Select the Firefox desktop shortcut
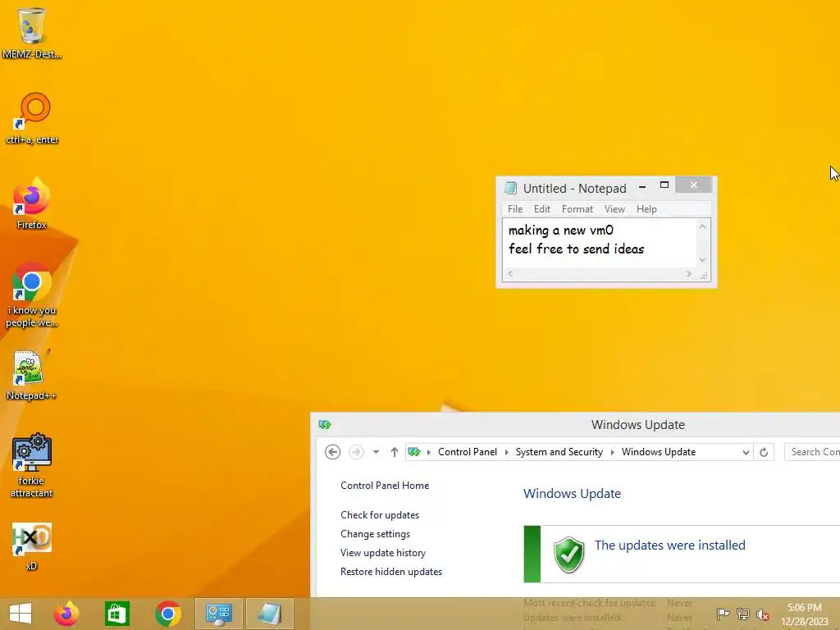 32,204
